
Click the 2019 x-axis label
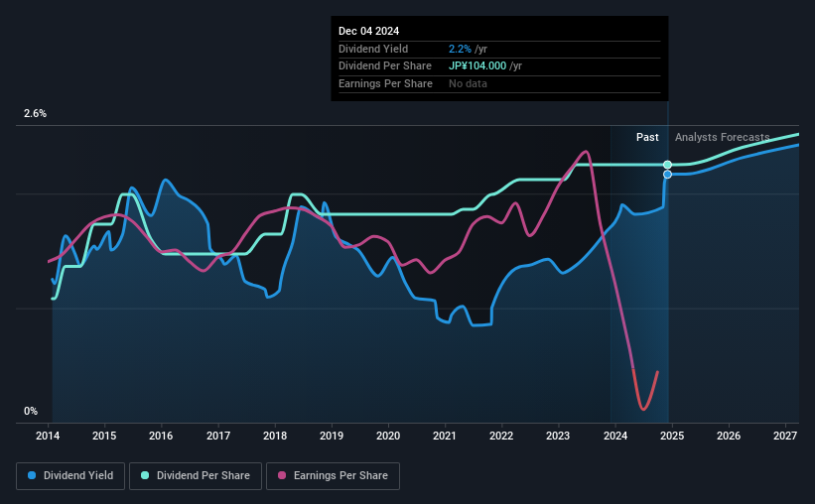pos(332,436)
